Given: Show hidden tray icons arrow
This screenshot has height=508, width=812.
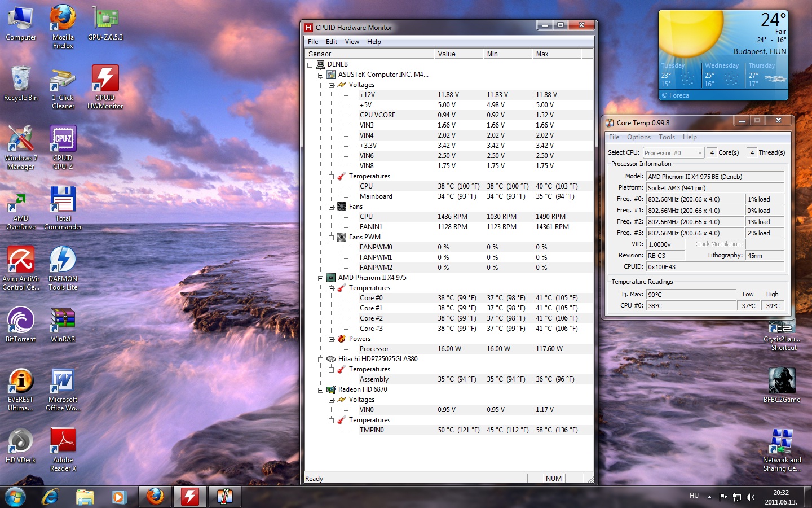Looking at the screenshot, I should tap(709, 497).
